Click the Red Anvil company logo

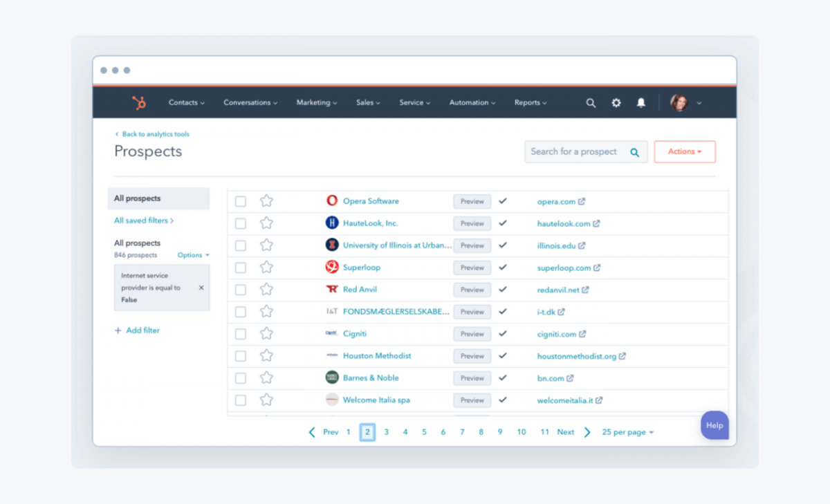(x=332, y=289)
